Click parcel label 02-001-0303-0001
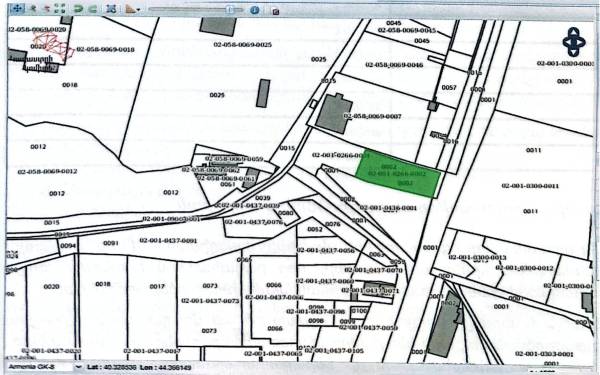The height and width of the screenshot is (375, 600). click(544, 354)
